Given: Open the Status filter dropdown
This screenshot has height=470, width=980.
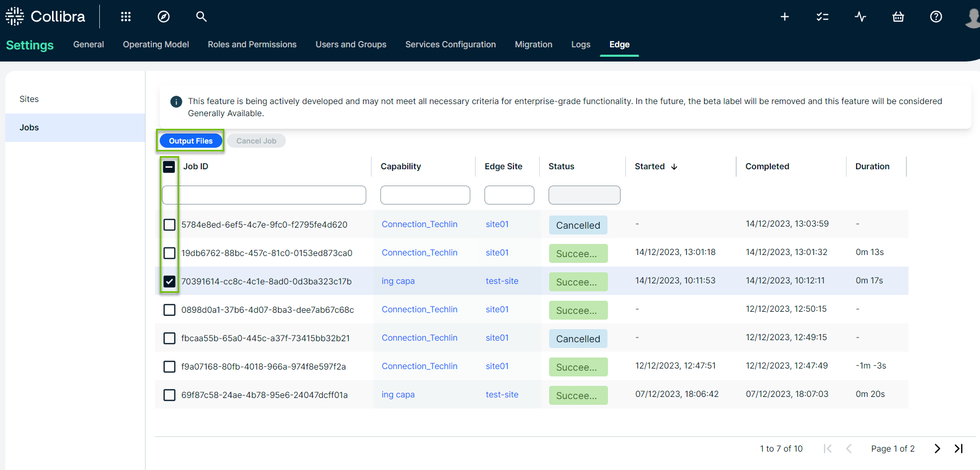Looking at the screenshot, I should pos(584,195).
